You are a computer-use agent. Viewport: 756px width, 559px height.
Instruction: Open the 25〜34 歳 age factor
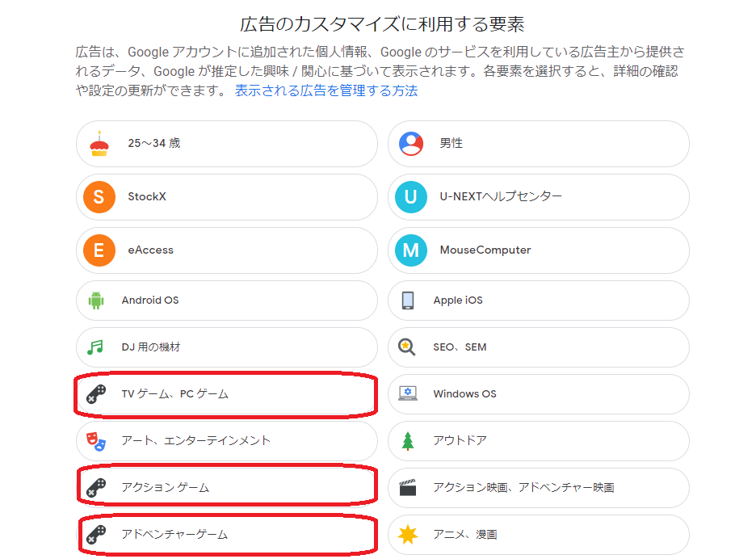[x=227, y=144]
